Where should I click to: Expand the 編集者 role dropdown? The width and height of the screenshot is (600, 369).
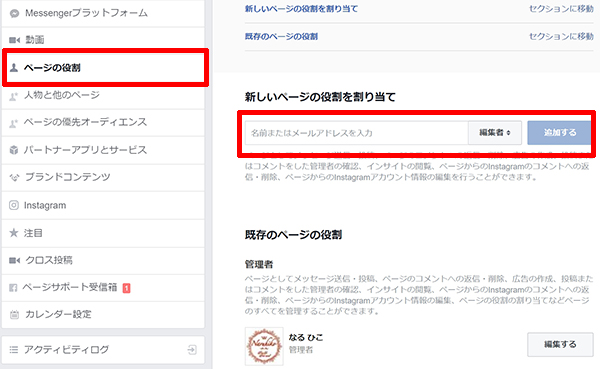(495, 133)
